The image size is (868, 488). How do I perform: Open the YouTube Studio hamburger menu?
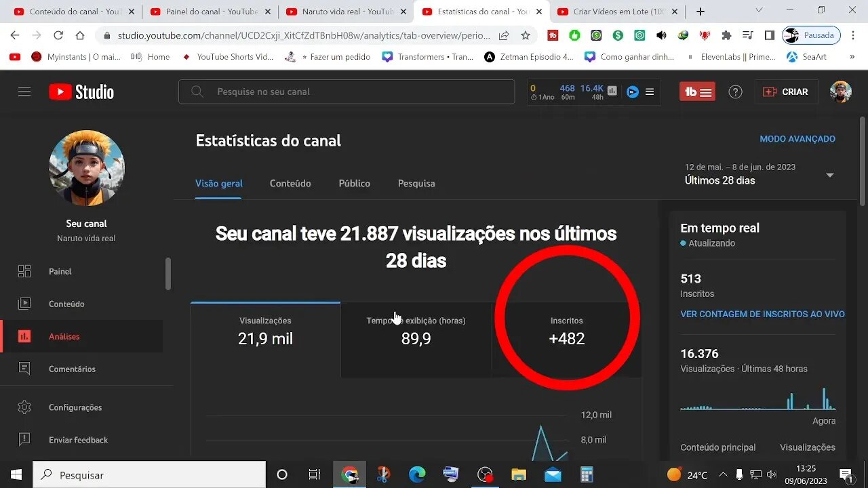(24, 91)
